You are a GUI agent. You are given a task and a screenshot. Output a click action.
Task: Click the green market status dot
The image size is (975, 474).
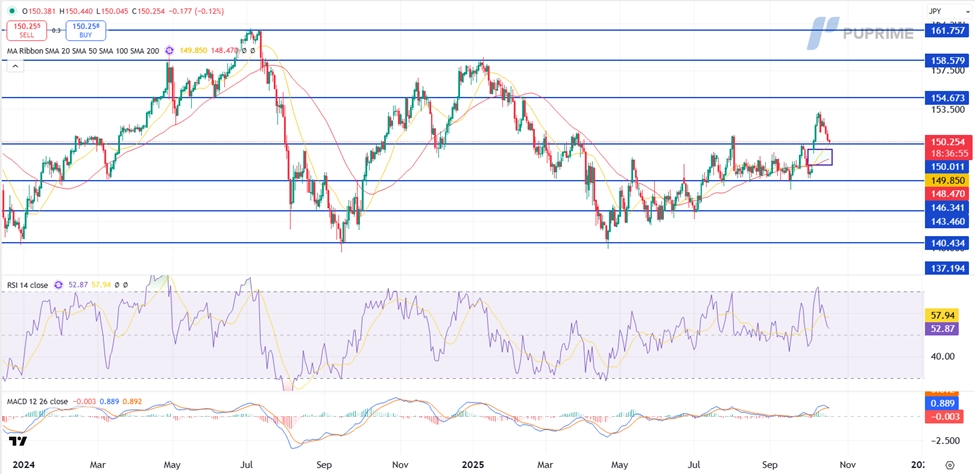(10, 10)
